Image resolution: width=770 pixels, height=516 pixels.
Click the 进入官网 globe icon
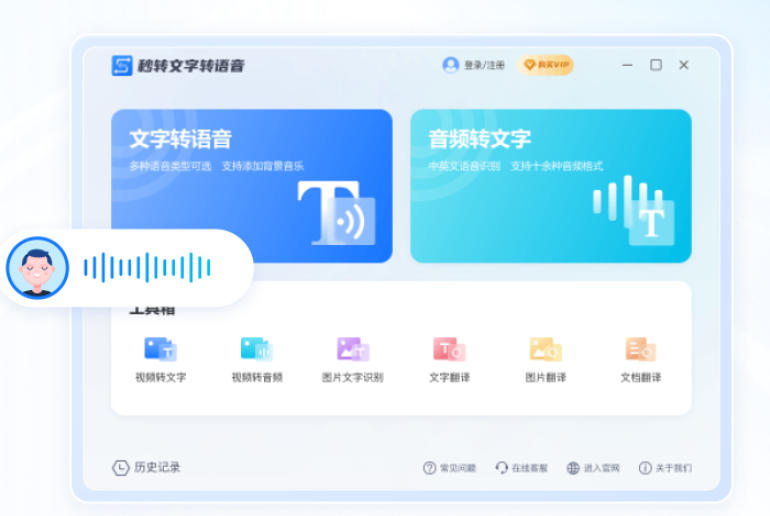573,468
